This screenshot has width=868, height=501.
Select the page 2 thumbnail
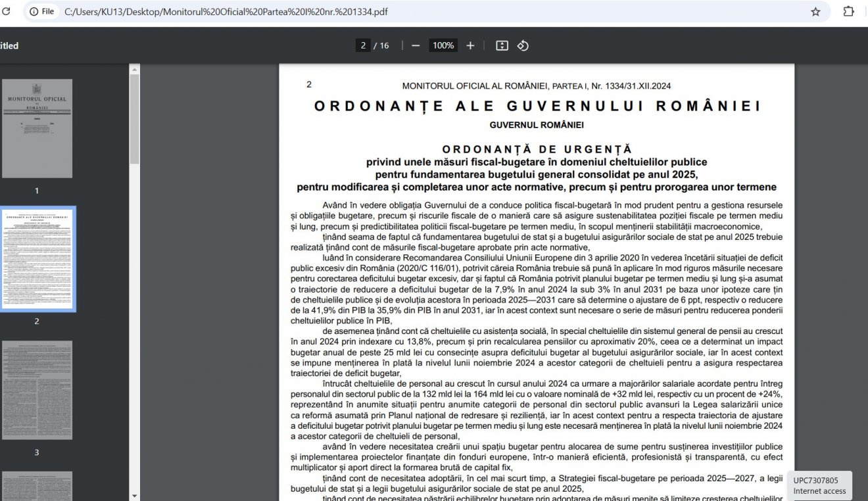coord(37,259)
